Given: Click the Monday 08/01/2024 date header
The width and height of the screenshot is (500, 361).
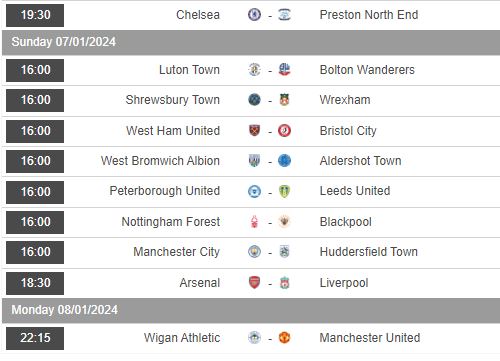Looking at the screenshot, I should pos(251,310).
